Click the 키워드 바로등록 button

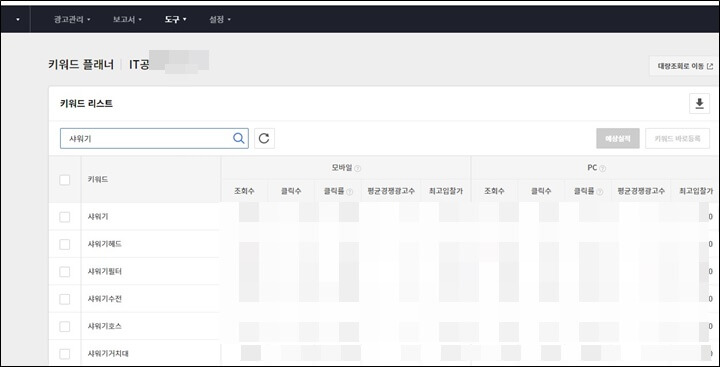(677, 138)
